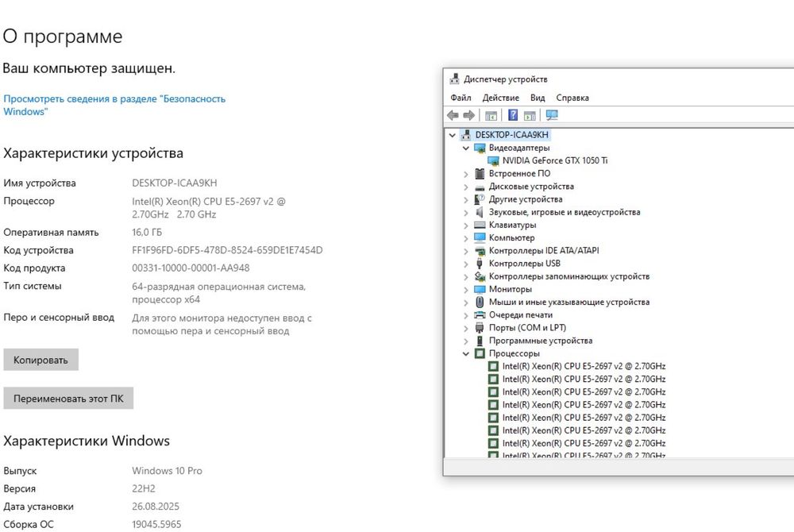Select the DESKTOP-ICAA9KH root computer icon in tree
Viewport: 794px width, 532px height.
(x=466, y=135)
